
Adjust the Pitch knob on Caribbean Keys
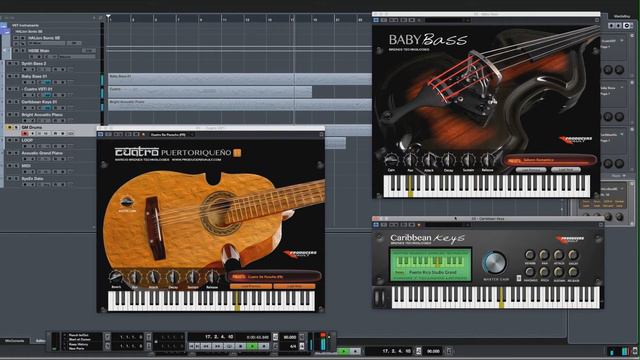(544, 271)
